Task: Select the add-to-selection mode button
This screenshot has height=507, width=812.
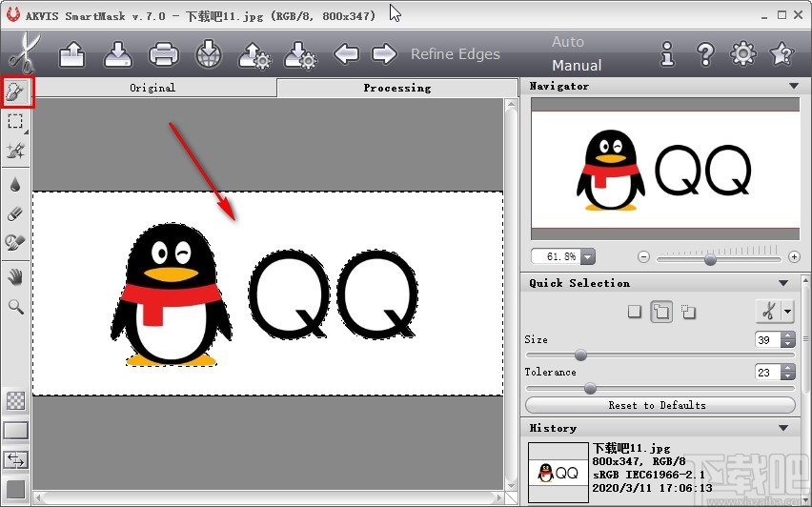Action: click(661, 312)
